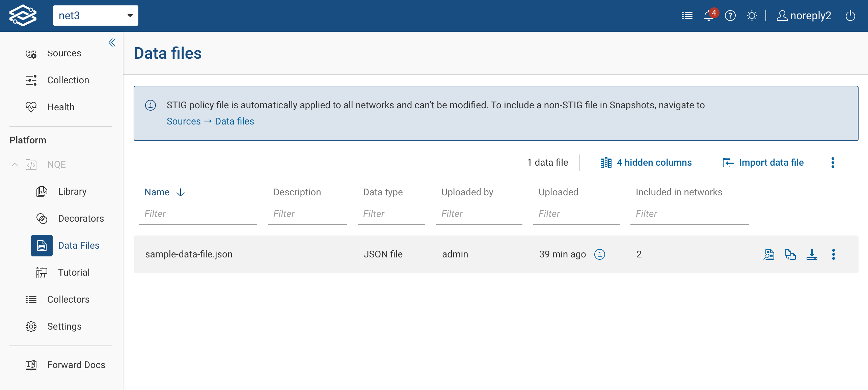Sort by Uploaded by column header
The height and width of the screenshot is (390, 868).
(x=467, y=192)
